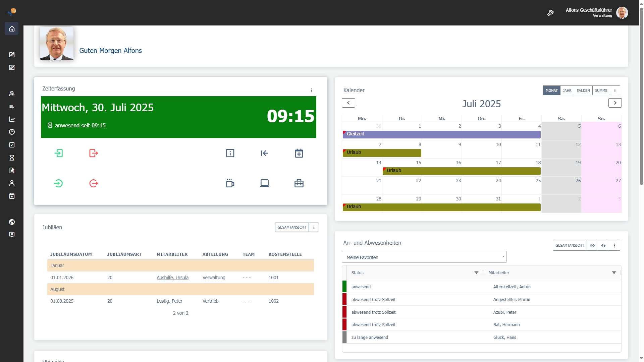Open the three-dot menu in Zeiterfassung panel

click(x=312, y=90)
